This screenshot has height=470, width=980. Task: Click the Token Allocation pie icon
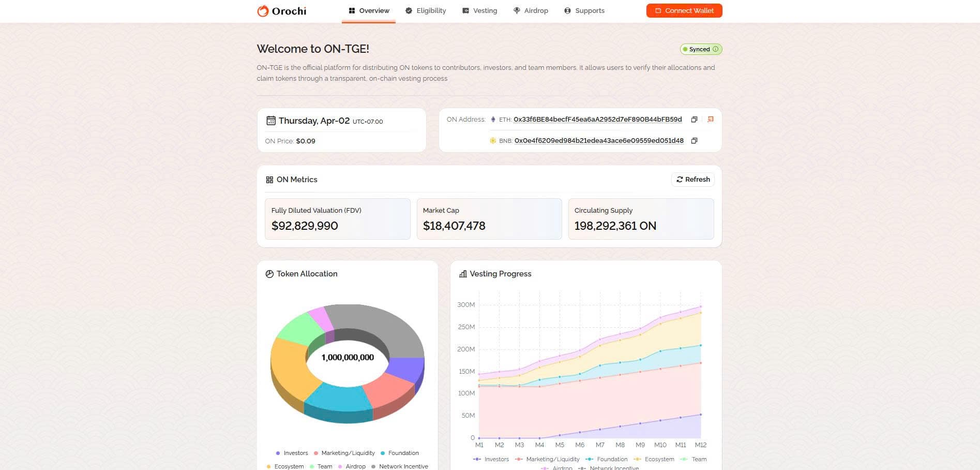click(x=269, y=274)
